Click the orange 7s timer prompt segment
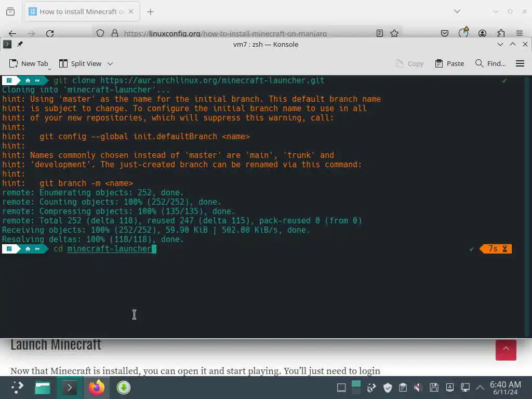The image size is (532, 399). 496,249
